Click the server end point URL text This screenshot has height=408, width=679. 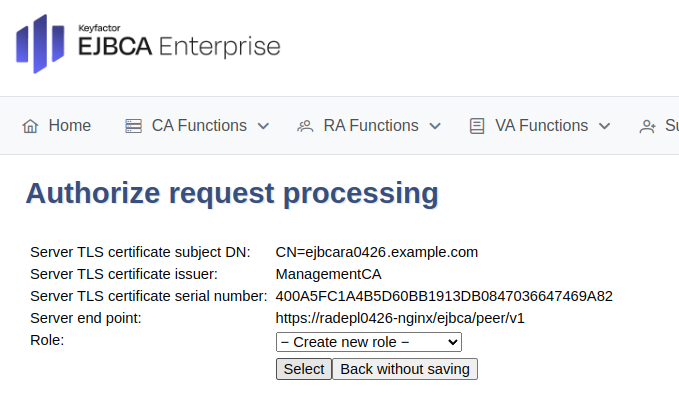coord(400,318)
